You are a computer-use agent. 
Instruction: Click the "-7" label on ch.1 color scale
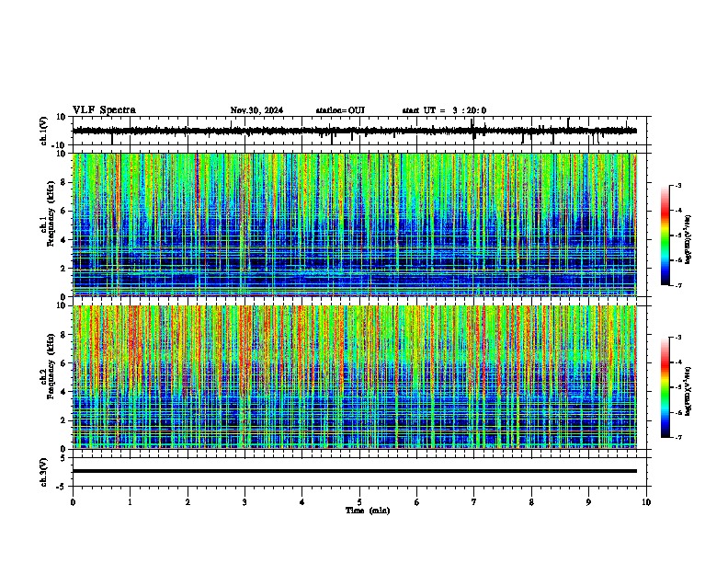(x=678, y=285)
